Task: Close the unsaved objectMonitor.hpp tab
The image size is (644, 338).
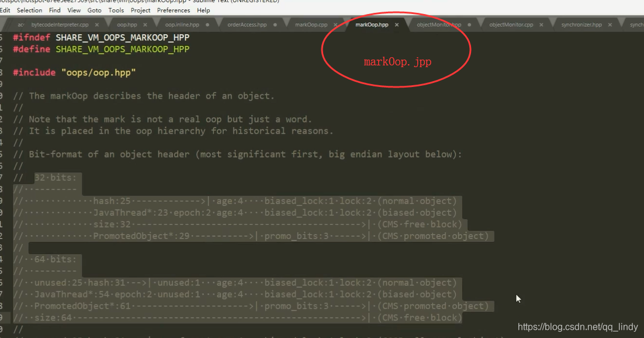Action: [469, 25]
